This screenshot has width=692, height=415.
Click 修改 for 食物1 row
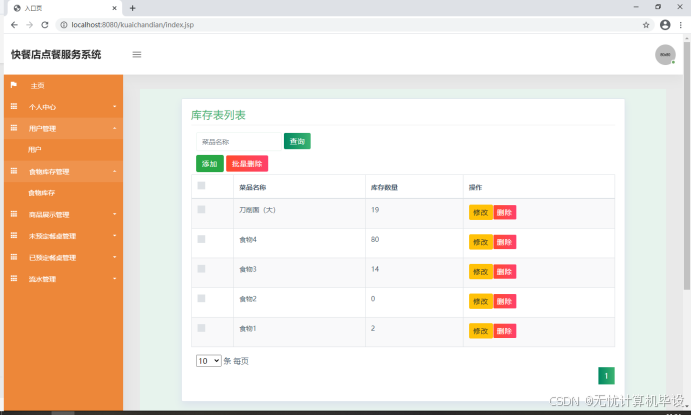click(481, 331)
